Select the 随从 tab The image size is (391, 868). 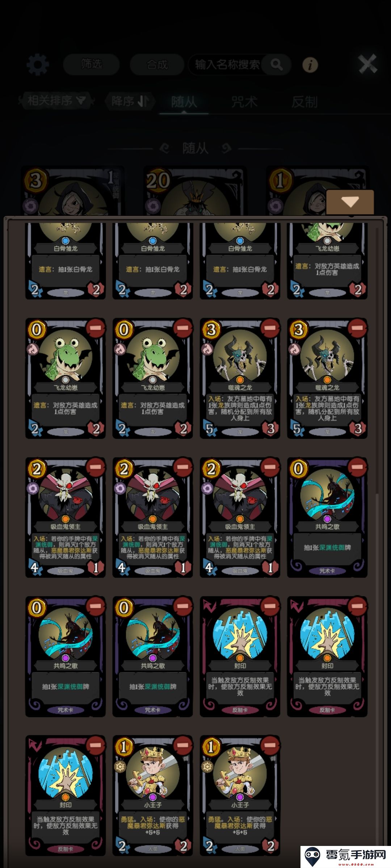(184, 102)
